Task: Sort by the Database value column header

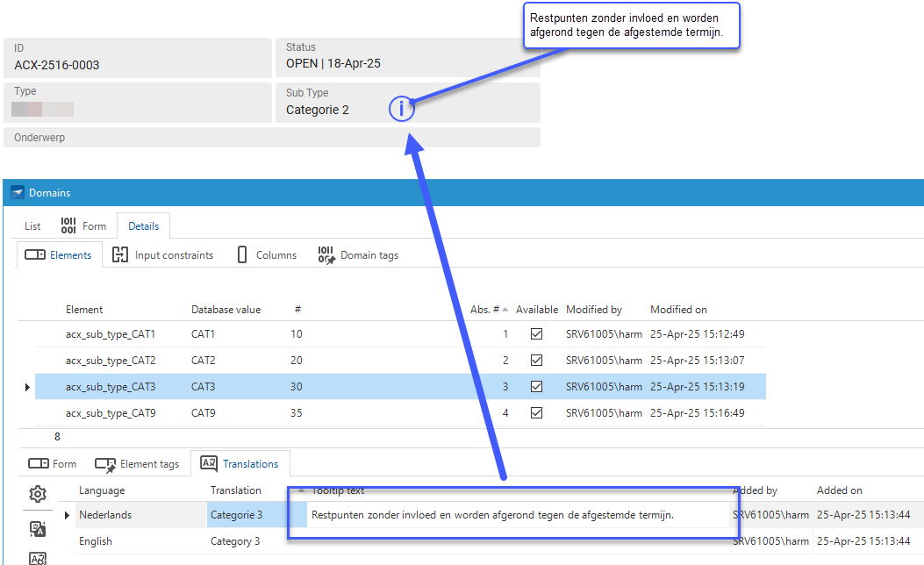Action: [226, 310]
